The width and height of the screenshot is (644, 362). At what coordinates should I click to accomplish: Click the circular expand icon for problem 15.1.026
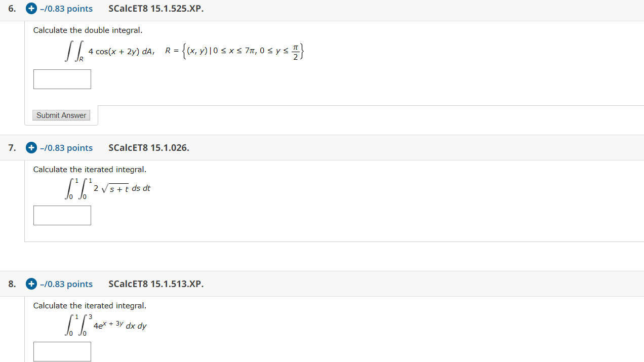coord(31,147)
